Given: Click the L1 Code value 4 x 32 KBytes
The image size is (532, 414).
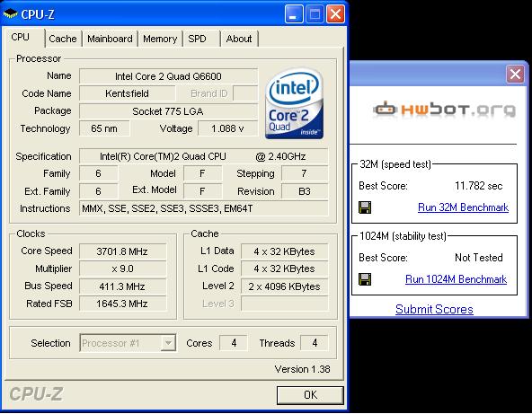Looking at the screenshot, I should click(284, 269).
